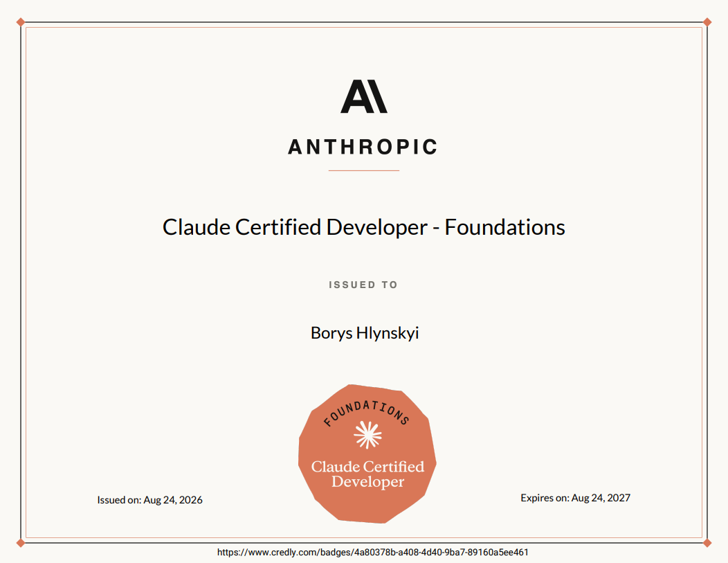Viewport: 728px width, 563px height.
Task: Click 'Expires on: Aug 24, 2027' text
Action: (575, 498)
